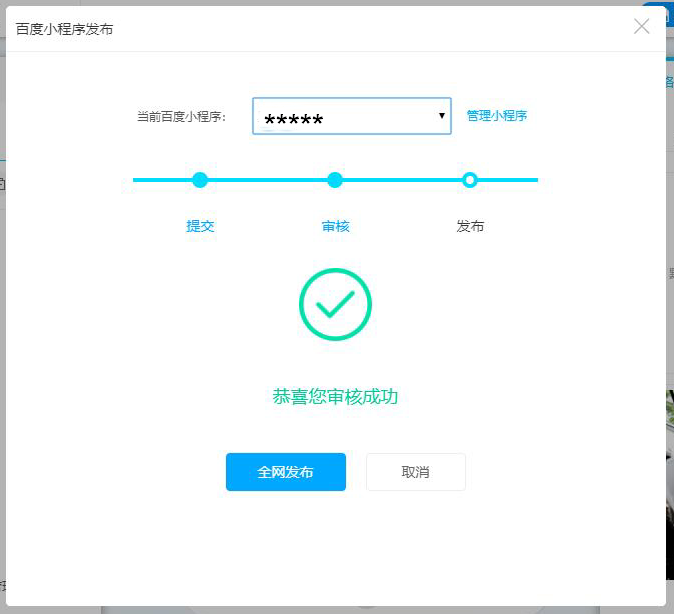Open the 当前百度小程序 dropdown list
This screenshot has height=614, width=674.
pos(351,116)
